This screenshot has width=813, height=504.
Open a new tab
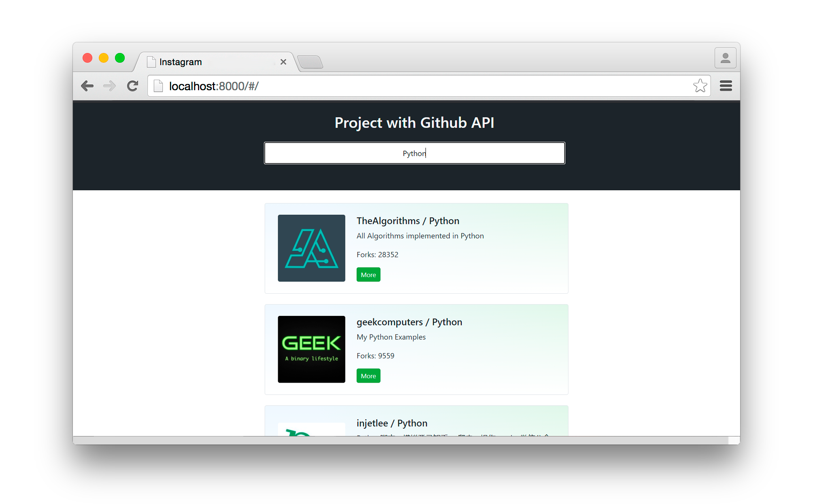click(x=311, y=62)
